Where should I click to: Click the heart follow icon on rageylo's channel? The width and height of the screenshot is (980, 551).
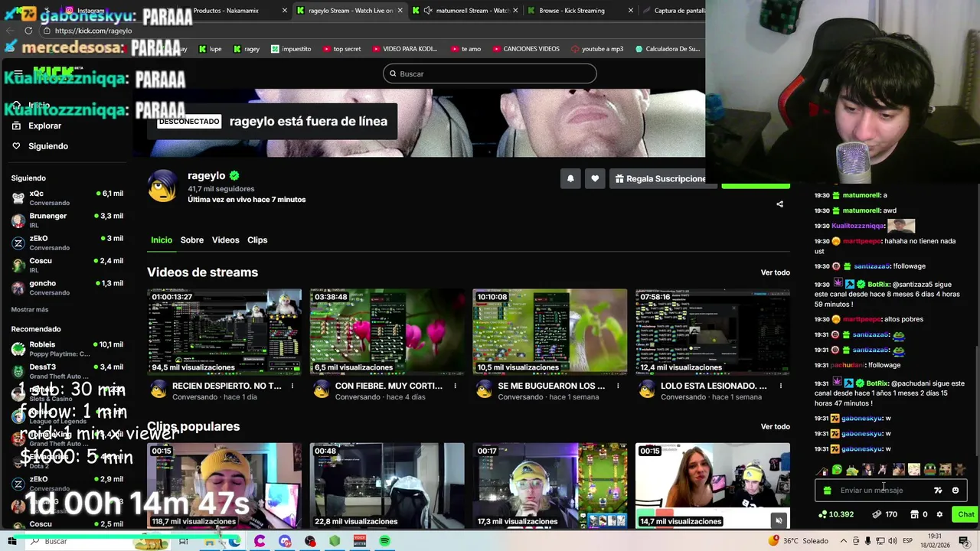coord(595,178)
